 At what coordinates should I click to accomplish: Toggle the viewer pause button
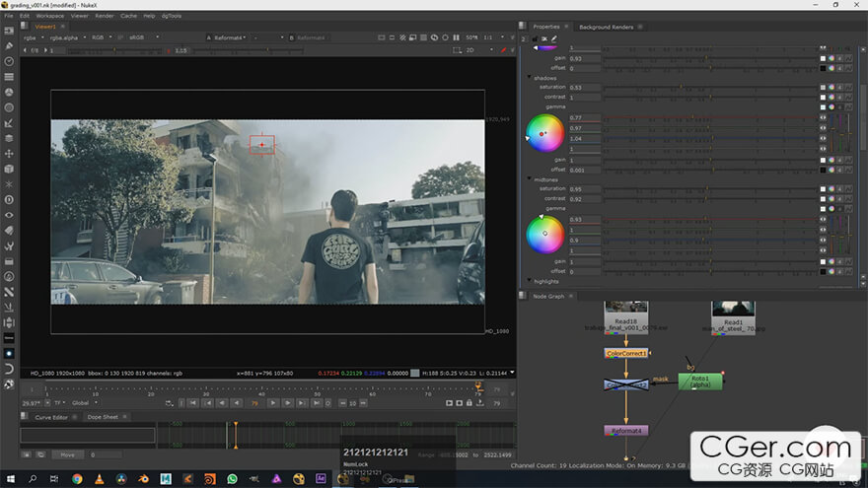(x=456, y=37)
